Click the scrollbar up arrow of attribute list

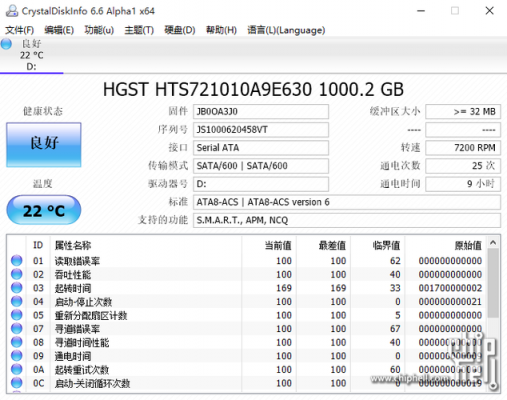[x=493, y=243]
